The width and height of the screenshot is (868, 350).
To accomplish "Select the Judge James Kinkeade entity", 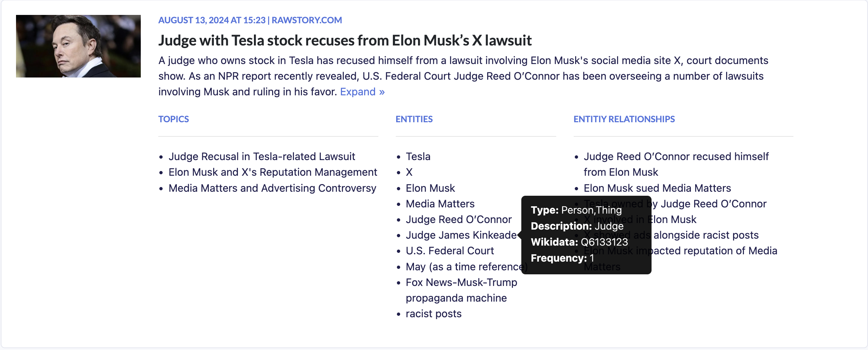I will click(461, 235).
